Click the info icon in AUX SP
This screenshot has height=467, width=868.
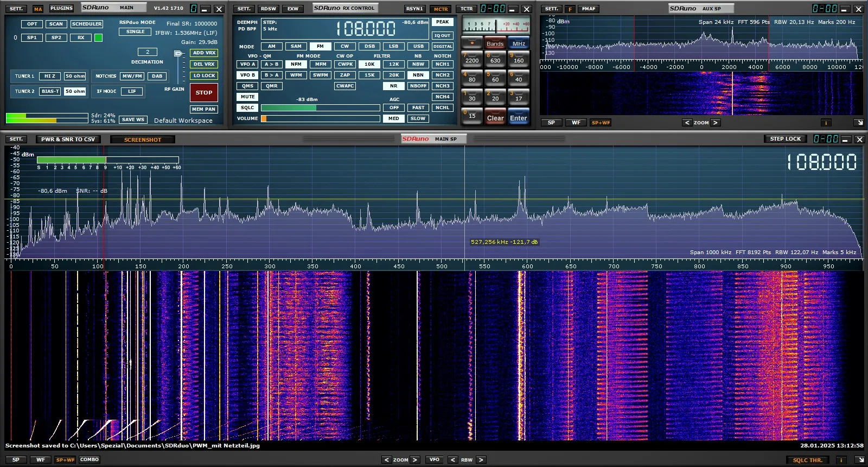tap(826, 123)
